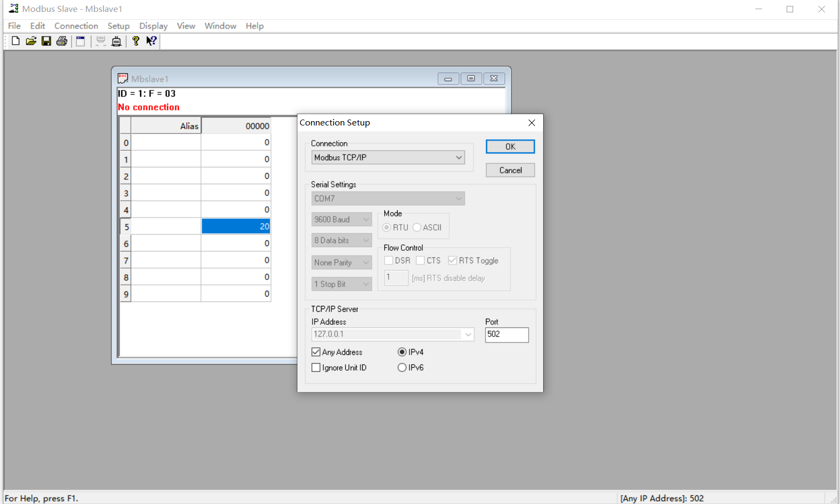Print the register view

[61, 41]
